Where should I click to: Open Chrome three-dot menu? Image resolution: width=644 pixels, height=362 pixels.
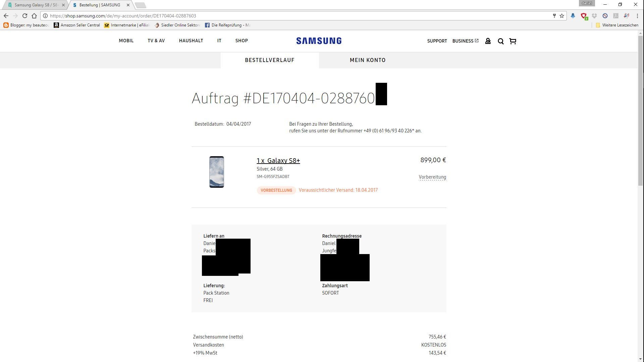[x=637, y=16]
